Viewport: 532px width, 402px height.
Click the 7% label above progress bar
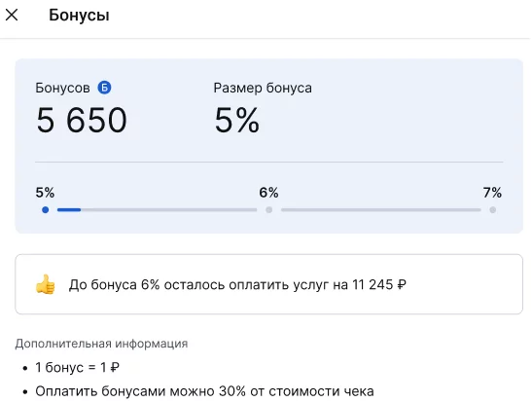(492, 193)
